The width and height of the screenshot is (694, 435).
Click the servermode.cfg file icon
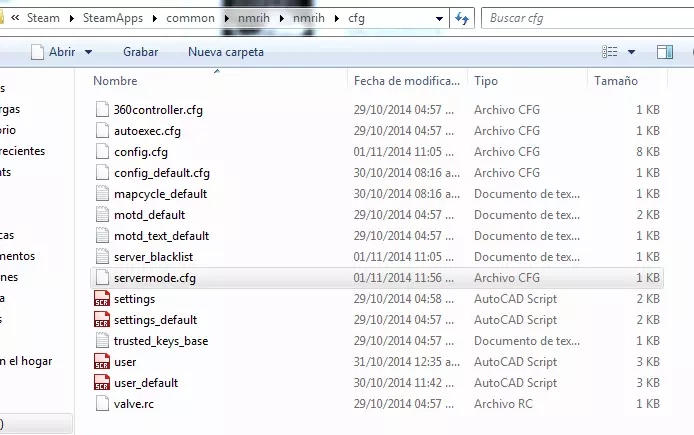pyautogui.click(x=102, y=277)
